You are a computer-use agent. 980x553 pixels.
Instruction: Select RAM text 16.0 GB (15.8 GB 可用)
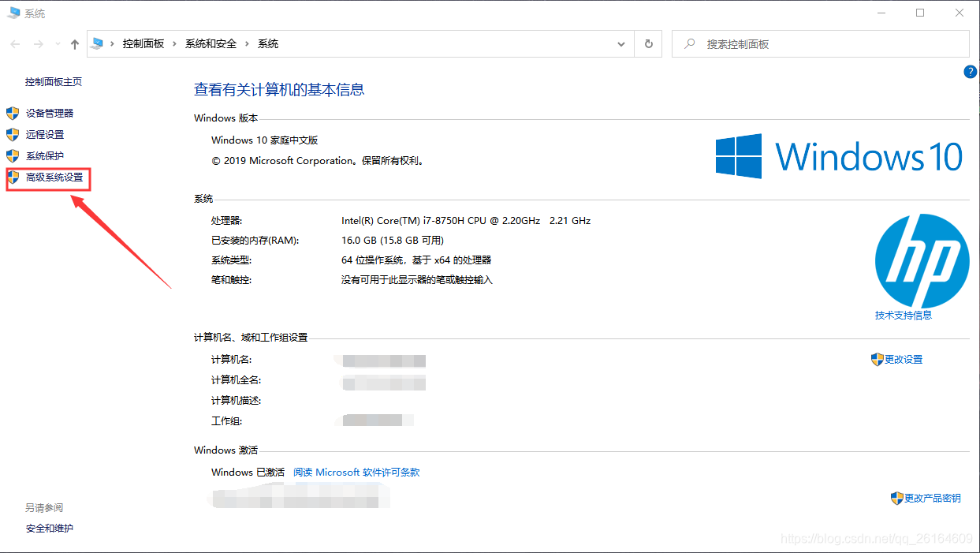click(x=393, y=241)
